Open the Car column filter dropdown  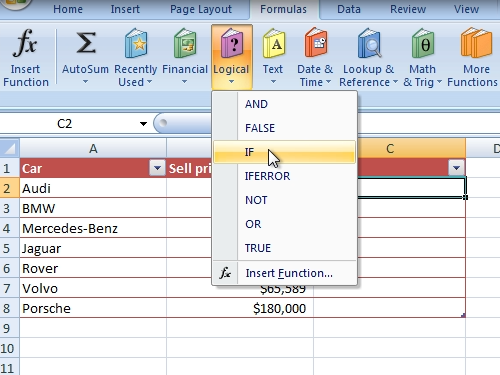click(157, 168)
